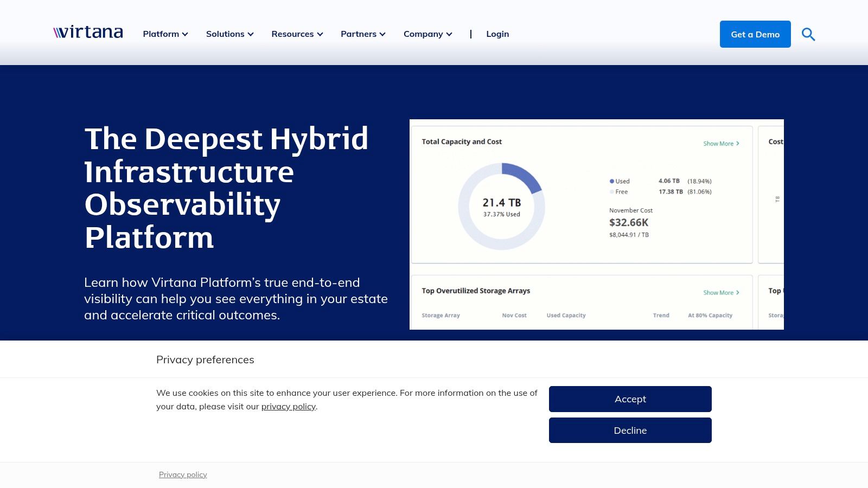The image size is (868, 488).
Task: Click the hero paragraph about end-to-end visibility
Action: tap(236, 299)
